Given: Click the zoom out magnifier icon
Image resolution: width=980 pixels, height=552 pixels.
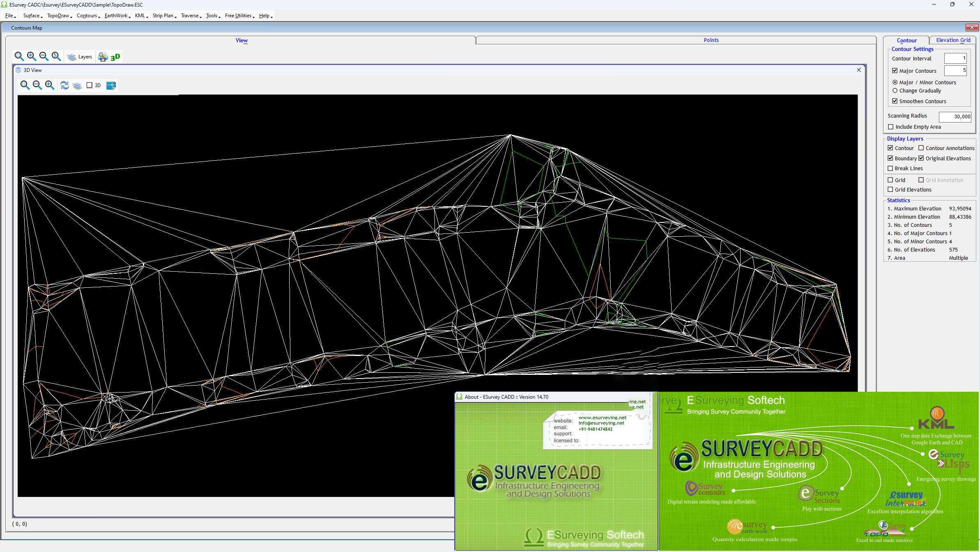Looking at the screenshot, I should pyautogui.click(x=44, y=56).
